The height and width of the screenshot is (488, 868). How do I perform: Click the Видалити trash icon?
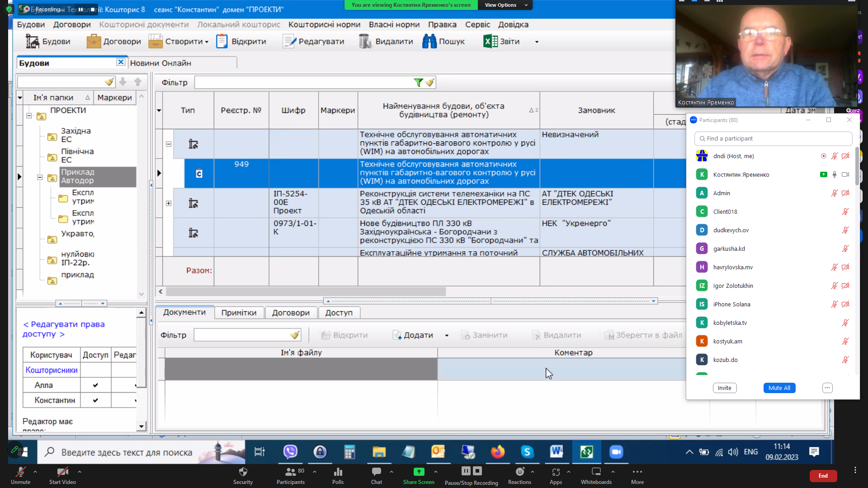tap(365, 42)
